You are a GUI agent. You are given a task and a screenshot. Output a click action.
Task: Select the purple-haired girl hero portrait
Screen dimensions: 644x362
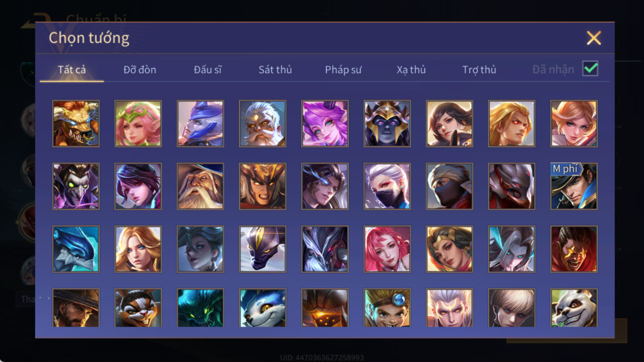point(325,124)
